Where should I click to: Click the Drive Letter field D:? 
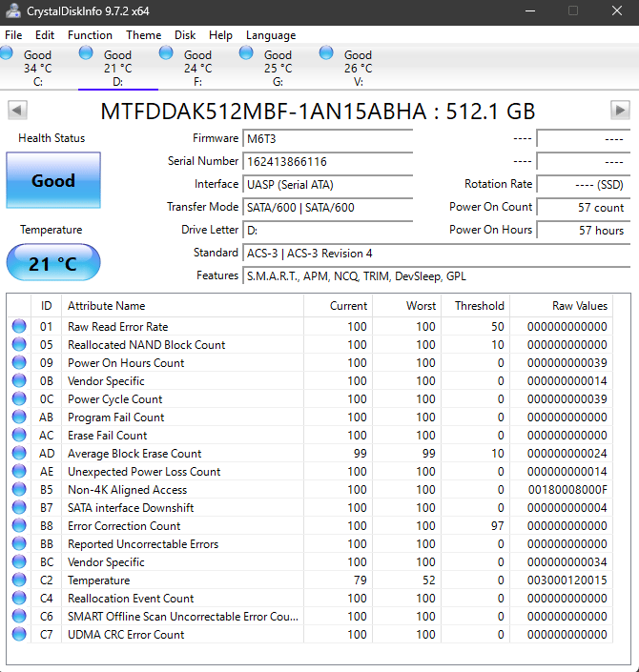coord(328,231)
